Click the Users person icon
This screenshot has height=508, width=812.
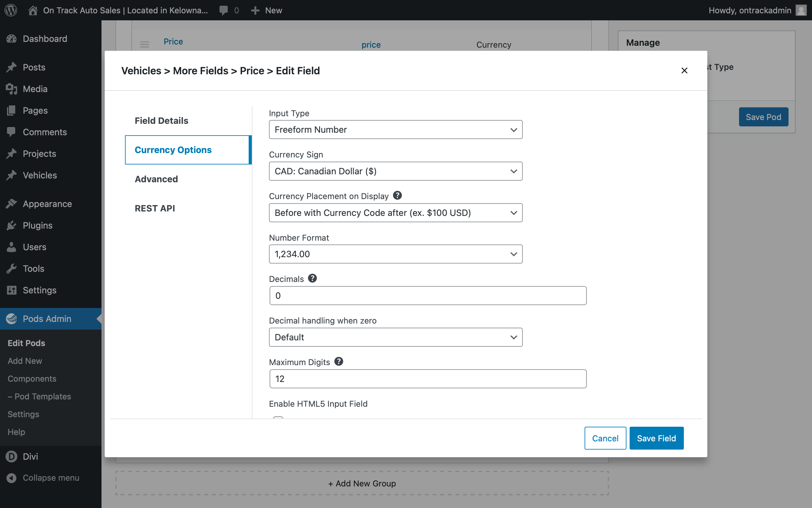(11, 247)
